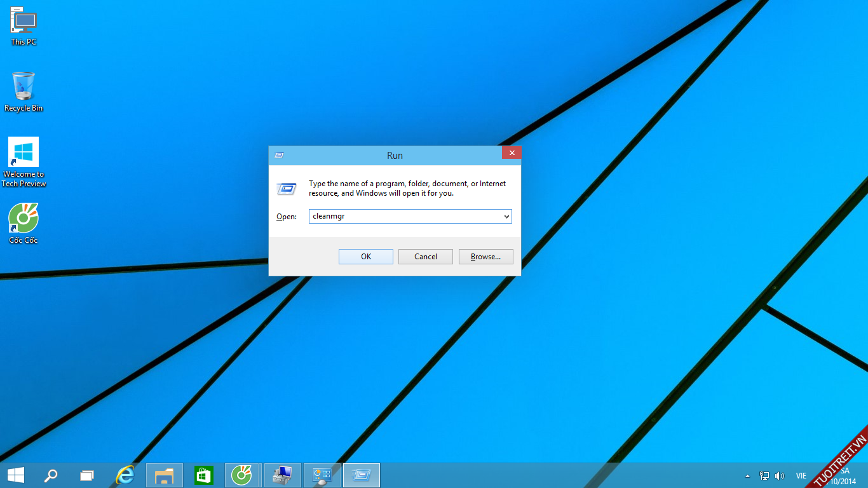
Task: Open the VIE input language selector
Action: pos(801,476)
